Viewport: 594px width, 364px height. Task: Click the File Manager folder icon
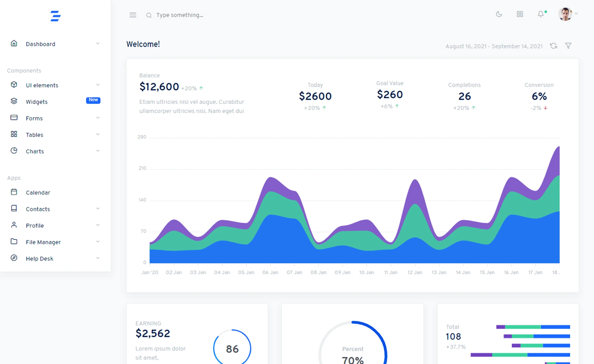14,241
